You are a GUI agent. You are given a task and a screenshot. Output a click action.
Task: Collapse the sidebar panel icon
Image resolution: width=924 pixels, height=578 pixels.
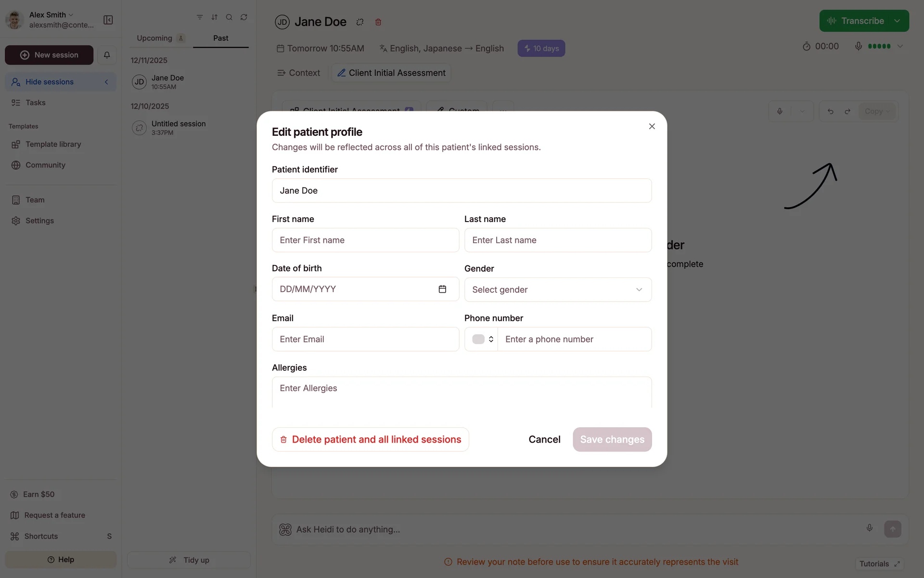coord(108,20)
